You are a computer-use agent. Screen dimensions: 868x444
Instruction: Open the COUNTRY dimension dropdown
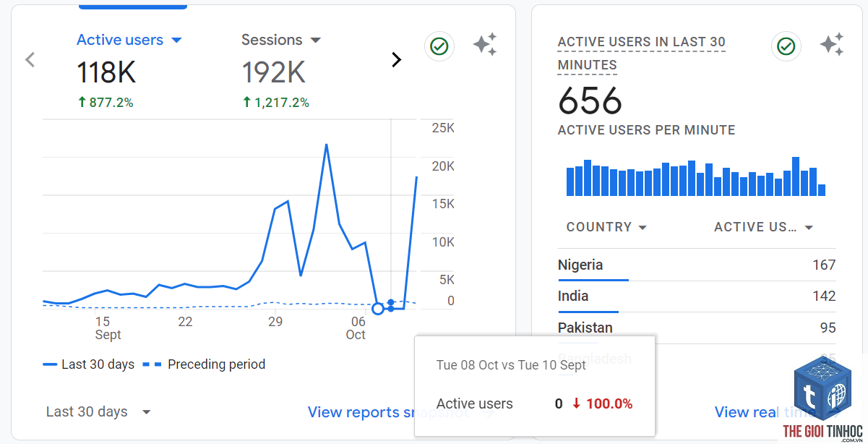point(606,227)
